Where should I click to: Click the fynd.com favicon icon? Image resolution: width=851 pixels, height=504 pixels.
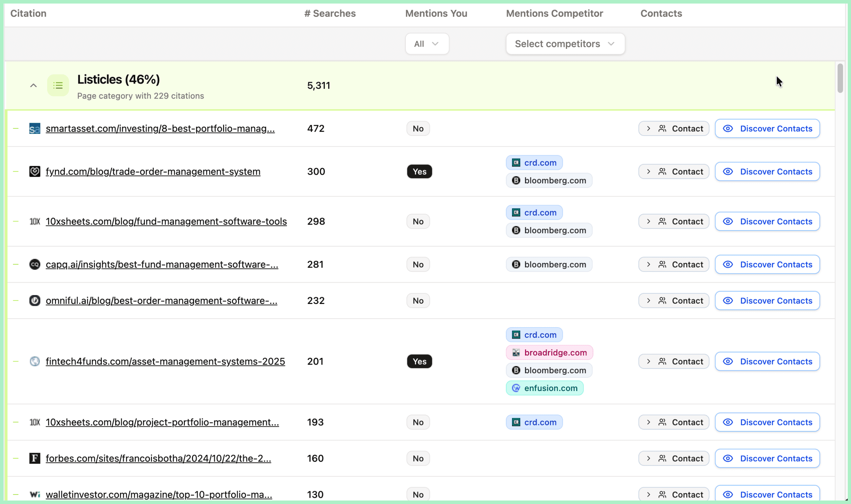coord(35,172)
